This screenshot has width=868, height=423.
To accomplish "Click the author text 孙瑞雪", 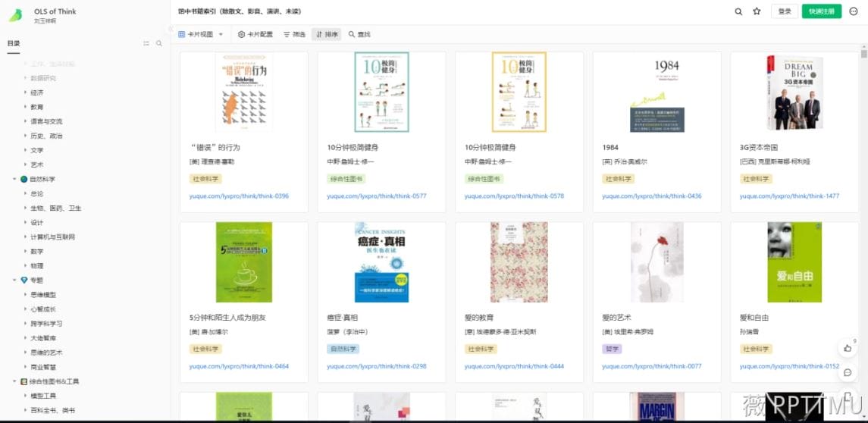I will (x=750, y=332).
